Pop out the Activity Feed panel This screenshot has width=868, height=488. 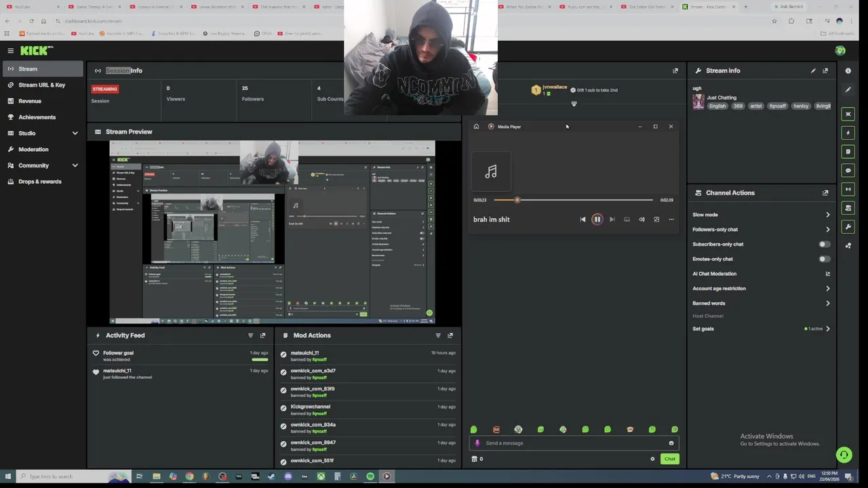coord(262,335)
